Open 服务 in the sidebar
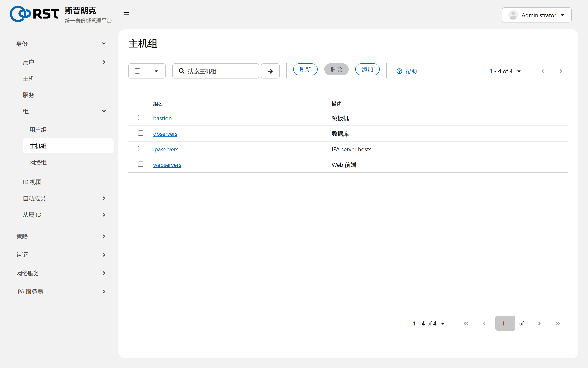Viewport: 588px width, 368px height. point(65,95)
